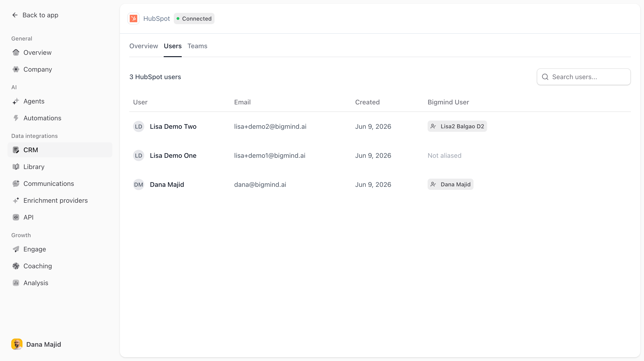Click the Dana Majid account name at bottom
Screen dimensions: 644x361
(x=44, y=345)
